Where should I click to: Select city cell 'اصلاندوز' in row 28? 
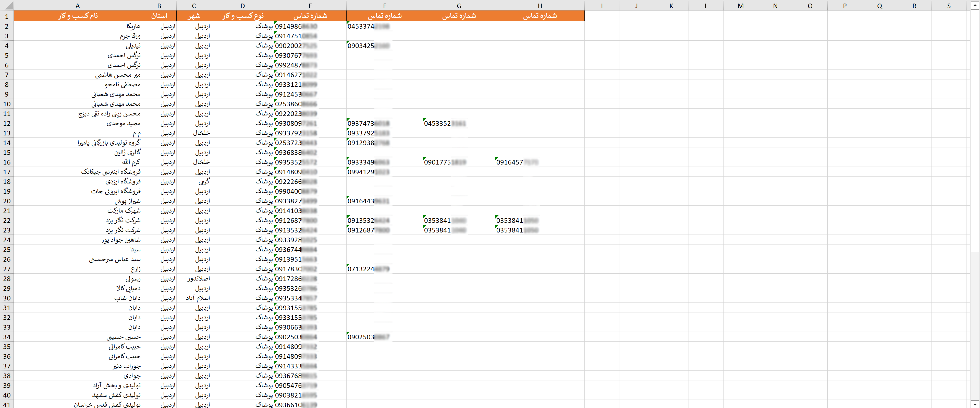[194, 278]
